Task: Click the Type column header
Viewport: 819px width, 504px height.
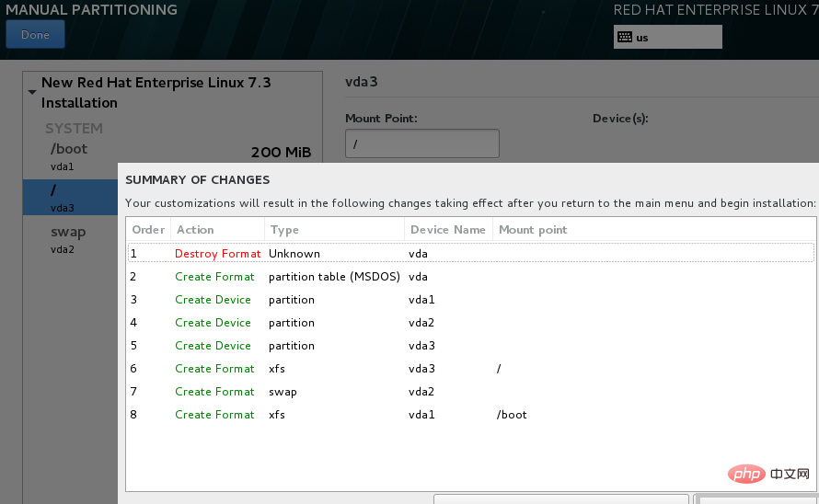Action: [x=334, y=230]
